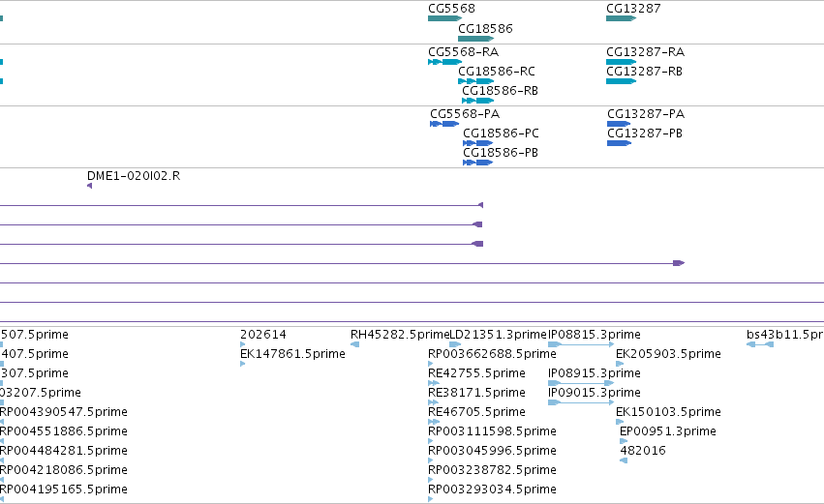Viewport: 824px width, 504px height.
Task: Click the CG13287-PA label
Action: coord(646,114)
